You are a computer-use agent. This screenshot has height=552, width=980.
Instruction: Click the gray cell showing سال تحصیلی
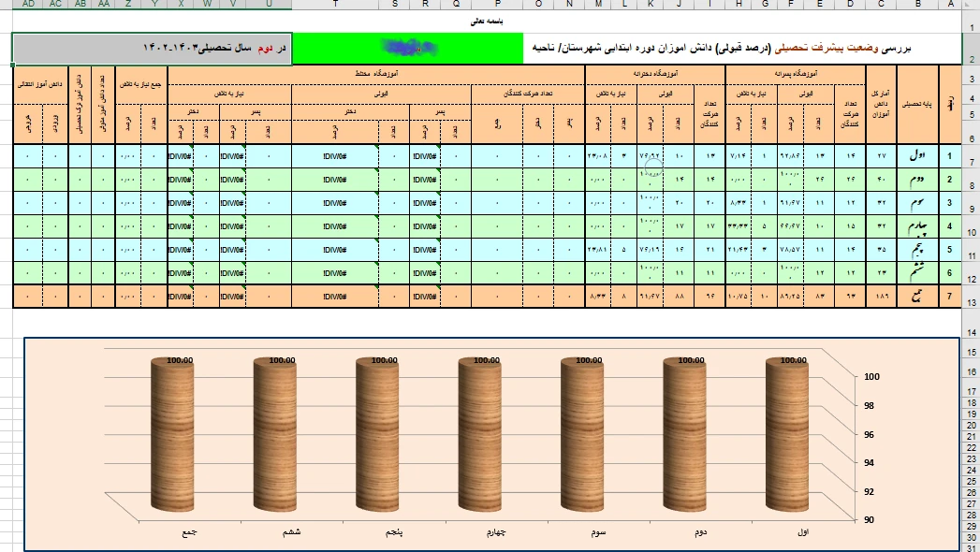coord(152,47)
